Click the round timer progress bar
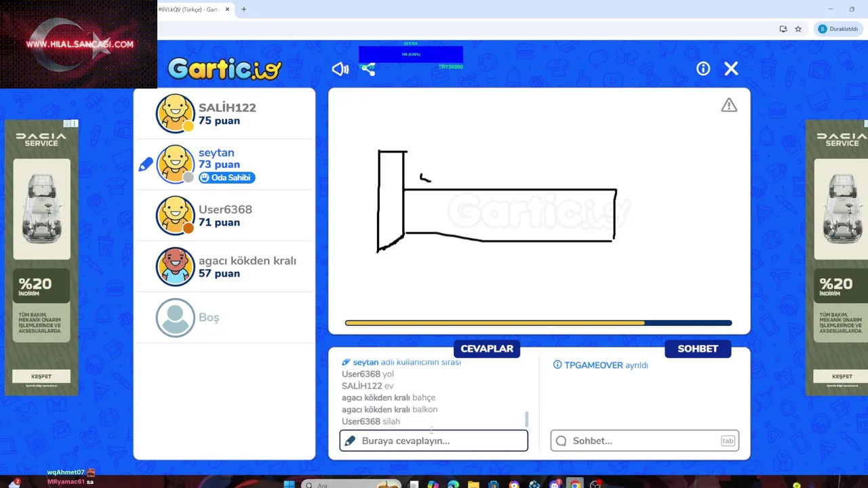 pos(538,323)
